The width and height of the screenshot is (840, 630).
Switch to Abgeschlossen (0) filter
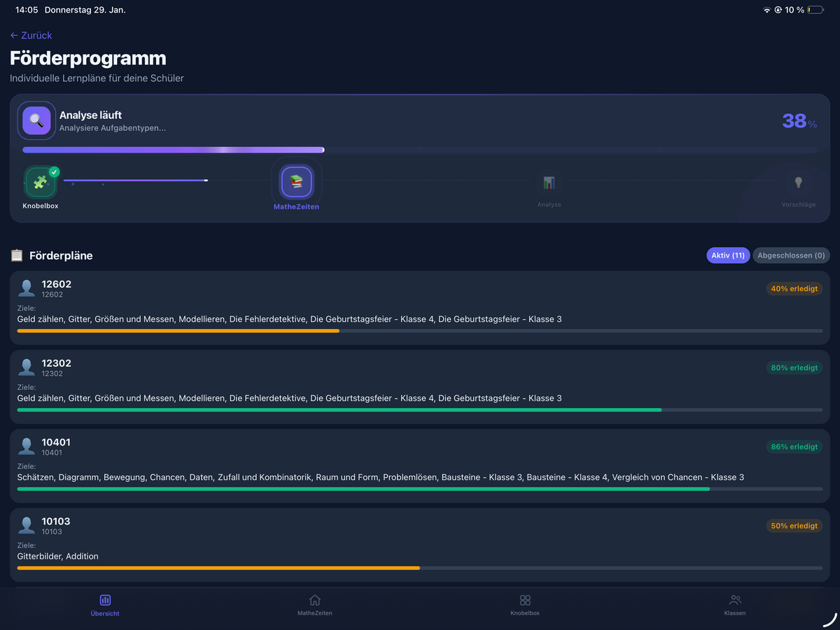click(791, 255)
